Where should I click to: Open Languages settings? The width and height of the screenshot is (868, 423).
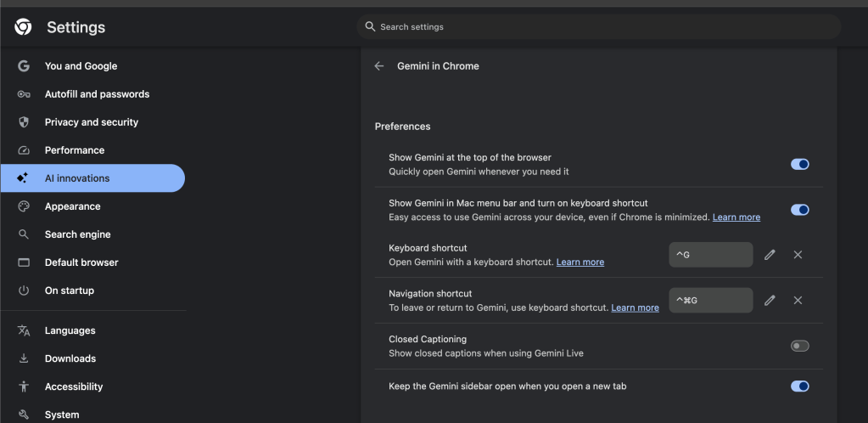tap(92, 330)
